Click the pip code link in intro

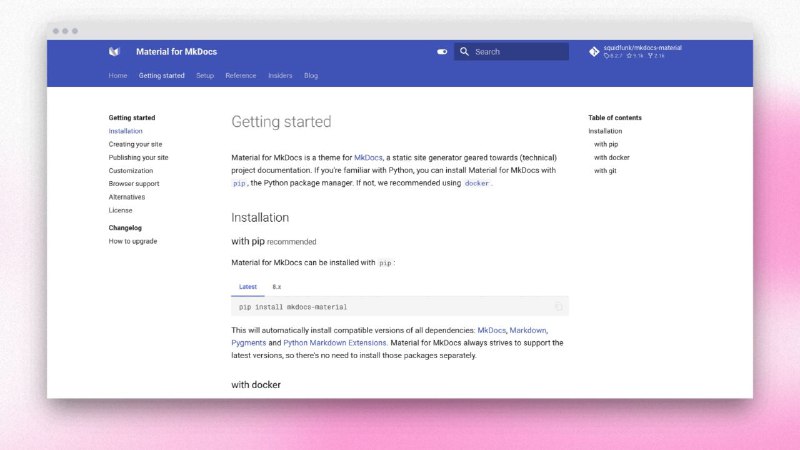[x=239, y=183]
